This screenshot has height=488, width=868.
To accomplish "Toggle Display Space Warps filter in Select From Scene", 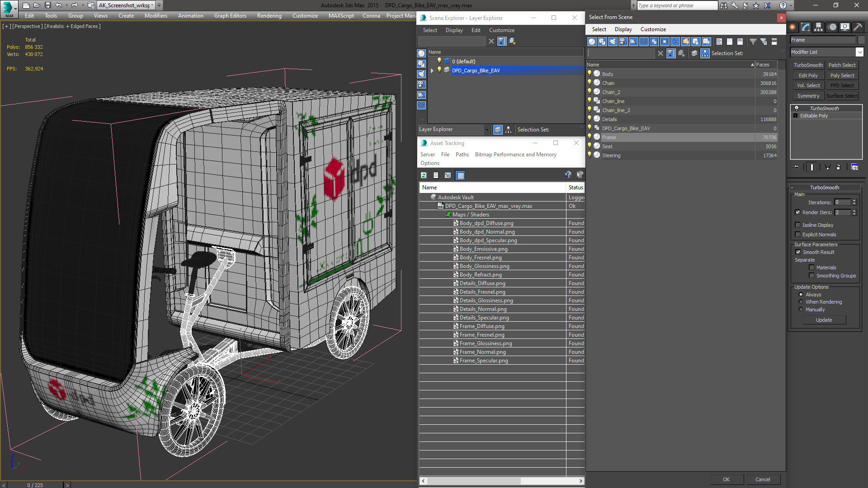I will pos(644,42).
